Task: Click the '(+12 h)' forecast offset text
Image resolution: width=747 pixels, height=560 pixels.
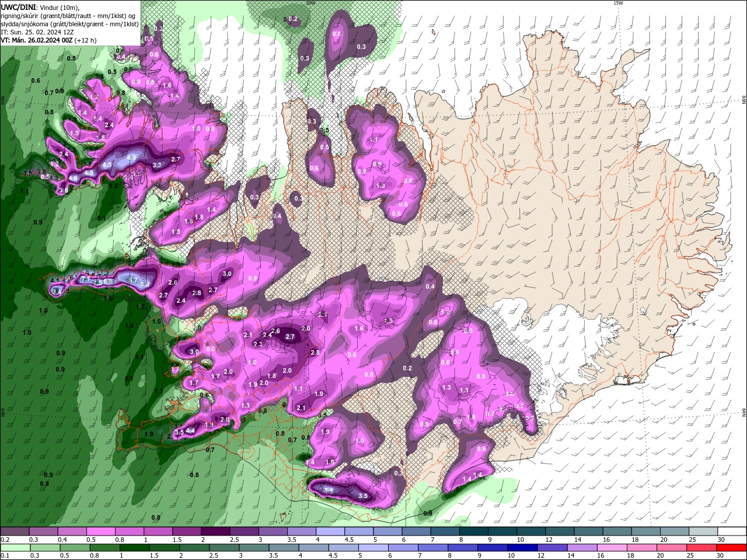Action: point(84,40)
